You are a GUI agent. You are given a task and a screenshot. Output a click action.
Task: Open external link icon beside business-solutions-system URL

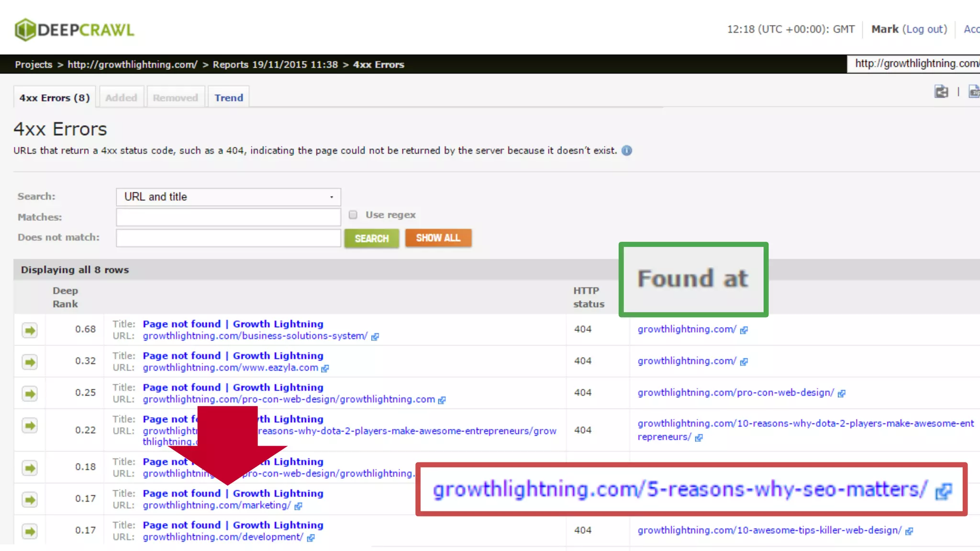pyautogui.click(x=375, y=337)
